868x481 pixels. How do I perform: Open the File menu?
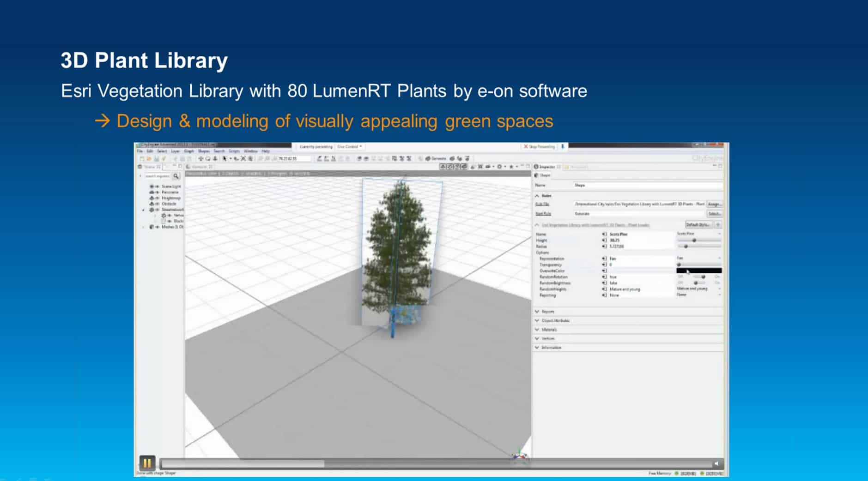140,151
